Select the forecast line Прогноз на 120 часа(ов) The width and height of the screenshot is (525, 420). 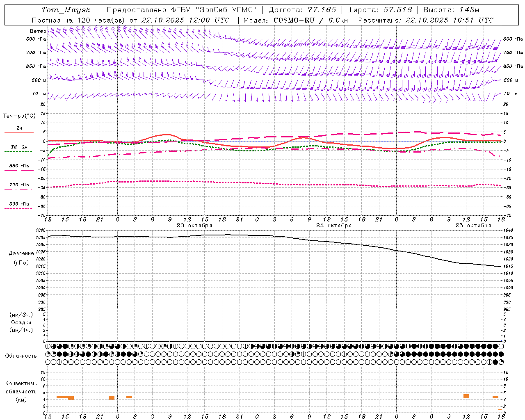78,20
